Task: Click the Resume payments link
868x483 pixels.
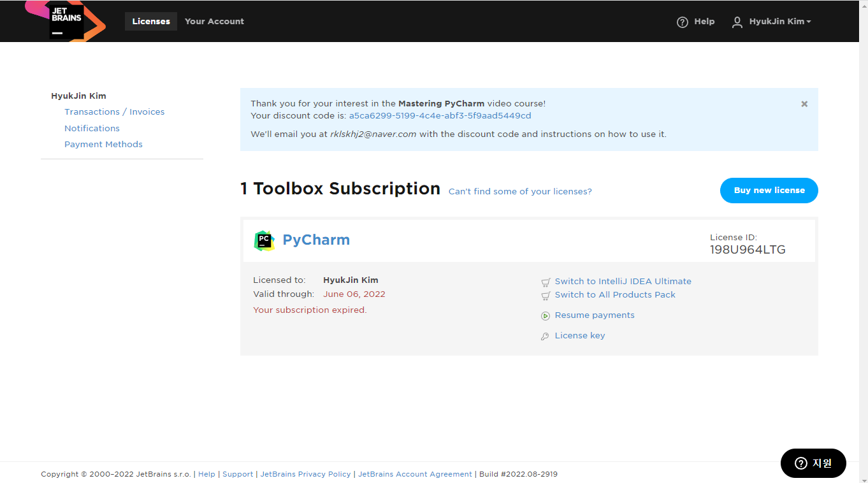Action: (x=595, y=315)
